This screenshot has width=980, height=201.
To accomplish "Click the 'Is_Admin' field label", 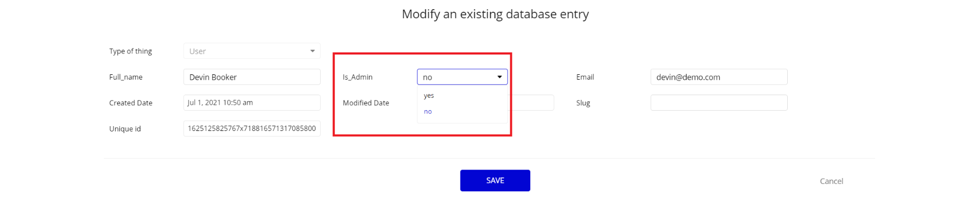I will tap(358, 77).
